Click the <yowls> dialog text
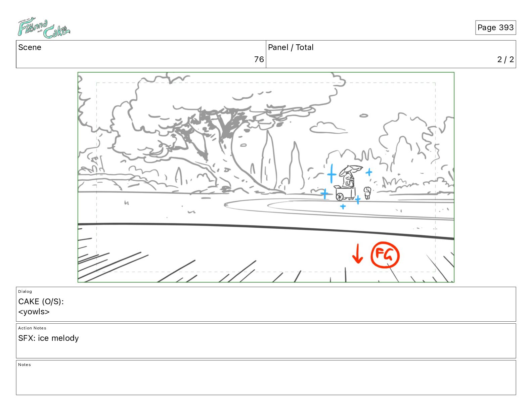Viewport: 532px width, 411px height. (x=34, y=312)
